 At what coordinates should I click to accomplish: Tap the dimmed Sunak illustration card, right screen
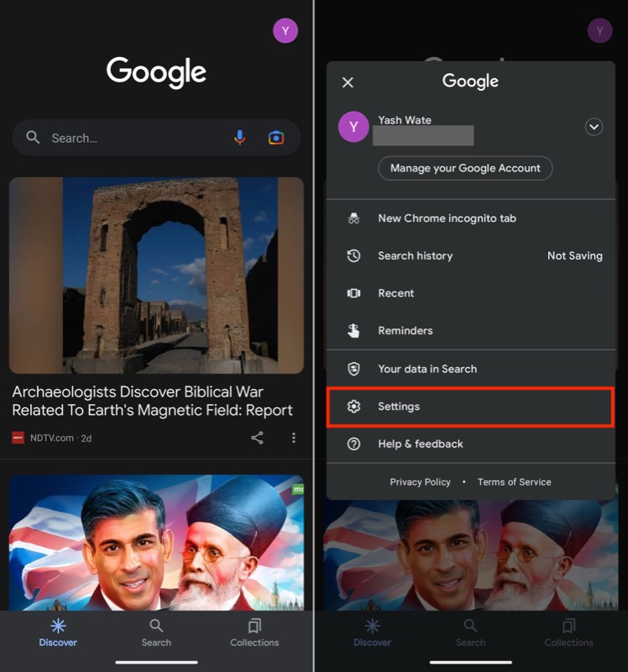(471, 555)
